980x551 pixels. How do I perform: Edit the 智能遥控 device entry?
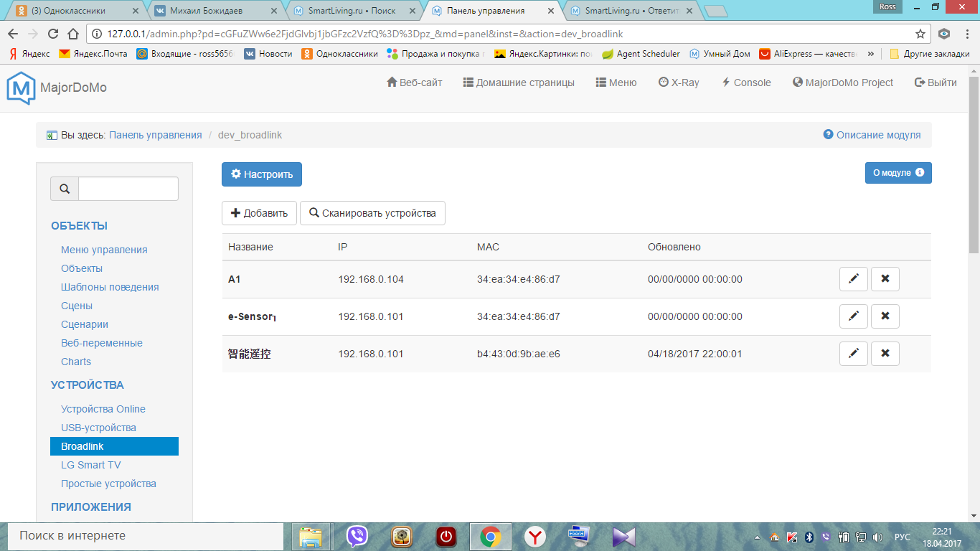[854, 354]
